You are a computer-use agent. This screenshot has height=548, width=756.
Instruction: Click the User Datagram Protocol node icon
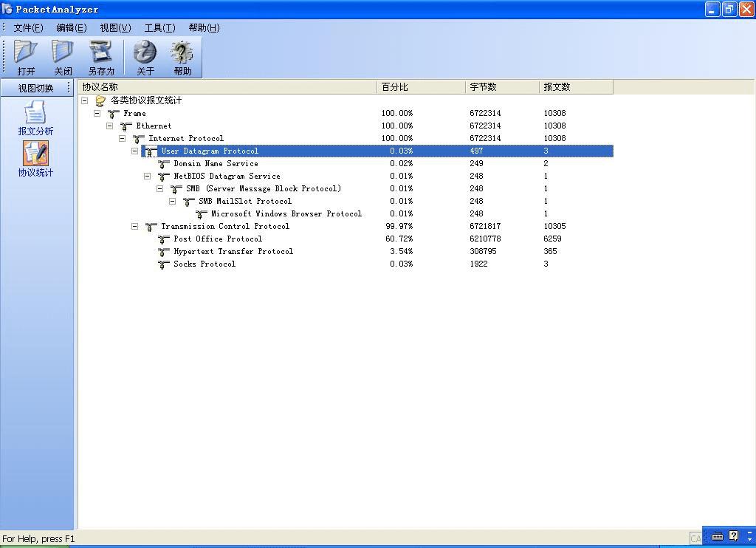[x=151, y=151]
